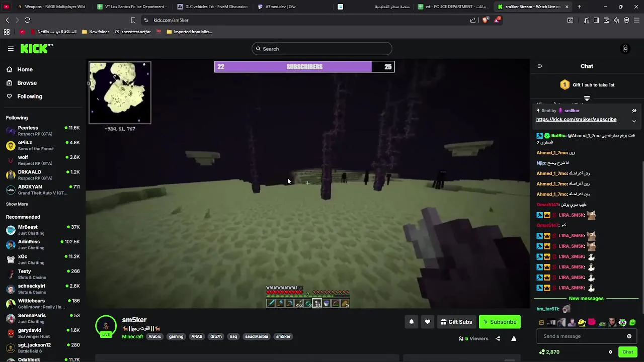Report the stream with warning icon

click(514, 339)
